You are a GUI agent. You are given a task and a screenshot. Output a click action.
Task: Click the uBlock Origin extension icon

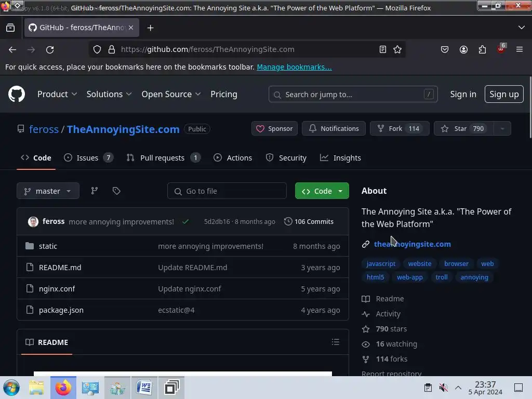[x=501, y=49]
